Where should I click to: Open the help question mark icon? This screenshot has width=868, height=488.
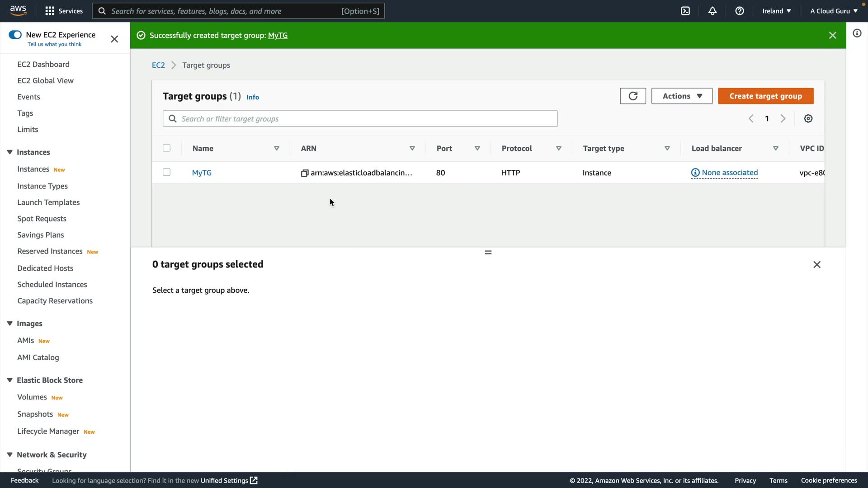[740, 11]
